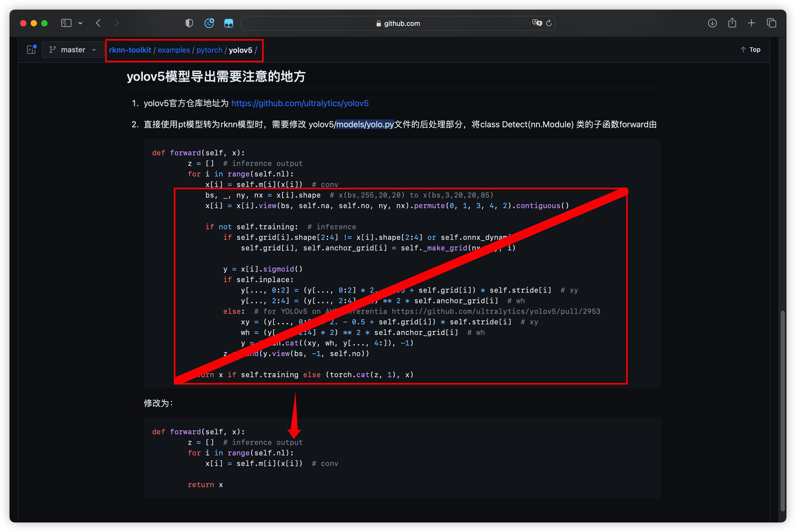796x532 pixels.
Task: Click the 'if self.inplace:' code line
Action: pos(258,279)
